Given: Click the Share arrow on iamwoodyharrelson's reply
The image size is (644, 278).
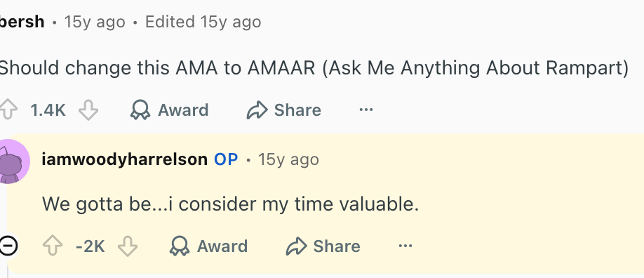Looking at the screenshot, I should [297, 246].
